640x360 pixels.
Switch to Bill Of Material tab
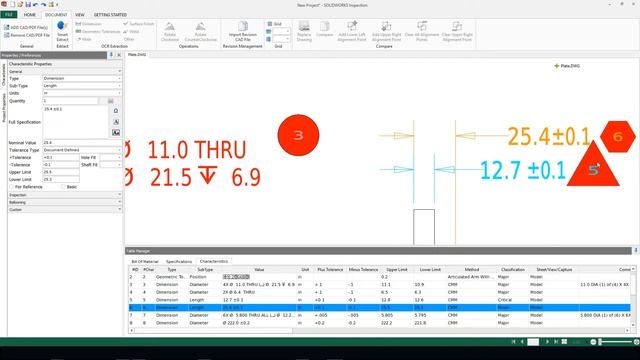[144, 261]
